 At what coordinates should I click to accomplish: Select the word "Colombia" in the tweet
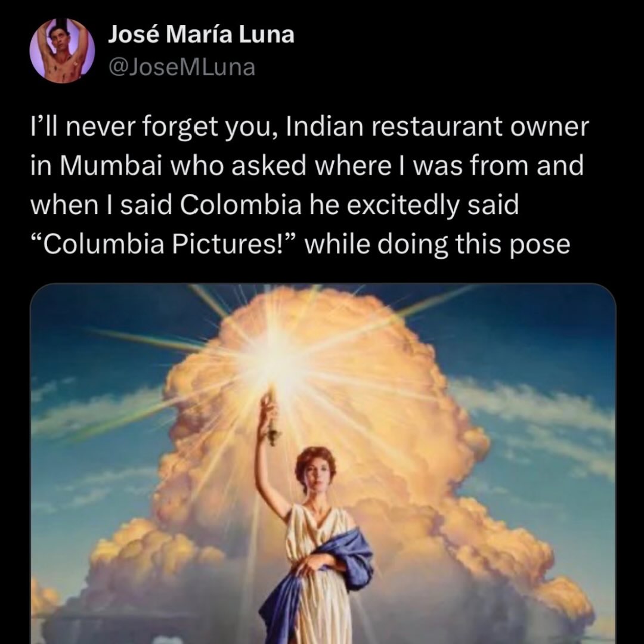point(241,205)
